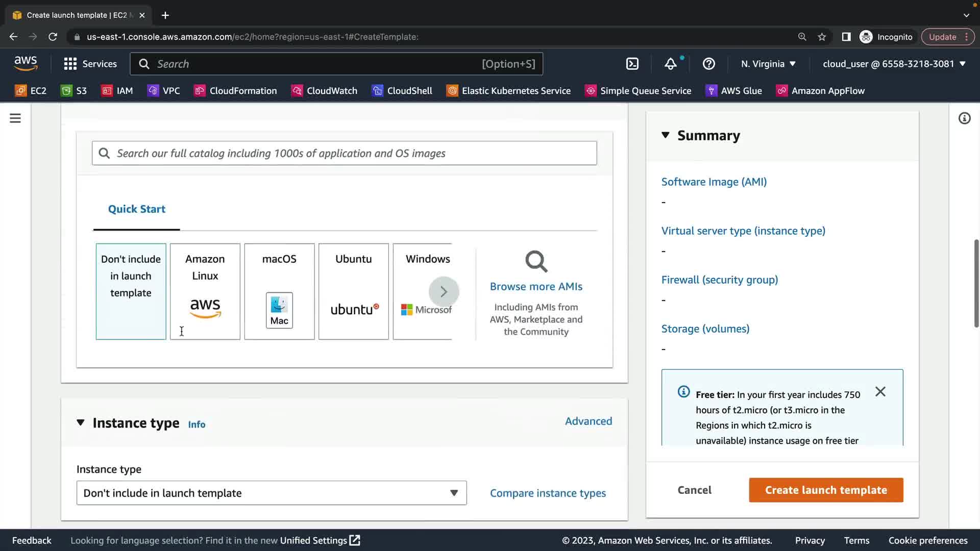Open the CloudWatch favorites shortcut
This screenshot has width=980, height=551.
(x=324, y=91)
